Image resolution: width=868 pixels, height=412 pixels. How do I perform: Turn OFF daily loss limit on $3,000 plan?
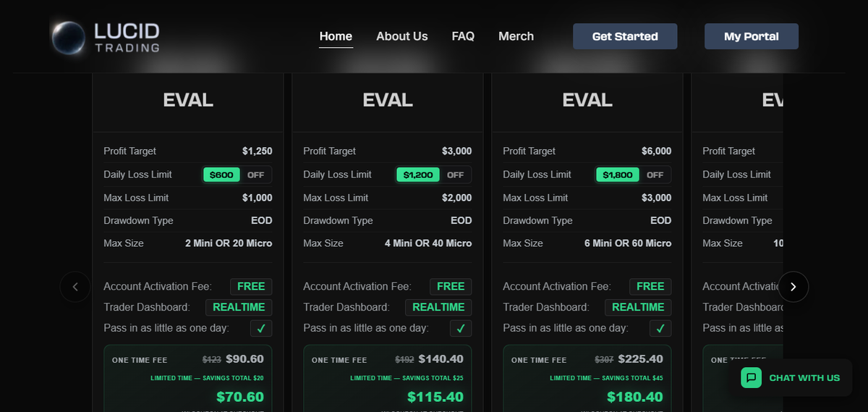(x=456, y=175)
